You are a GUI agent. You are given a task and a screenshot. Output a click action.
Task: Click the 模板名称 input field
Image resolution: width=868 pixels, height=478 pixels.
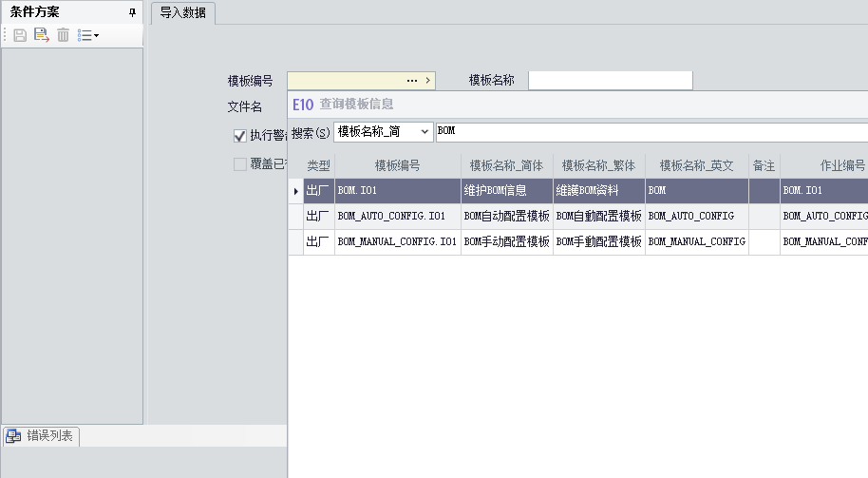[x=611, y=81]
